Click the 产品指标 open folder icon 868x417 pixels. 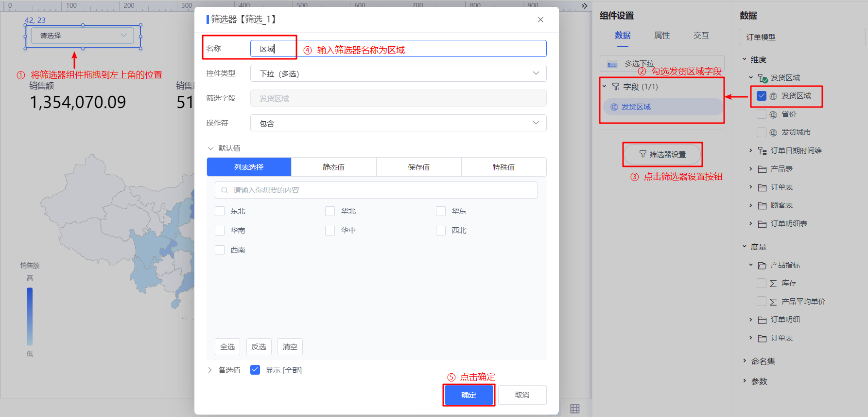(x=763, y=265)
